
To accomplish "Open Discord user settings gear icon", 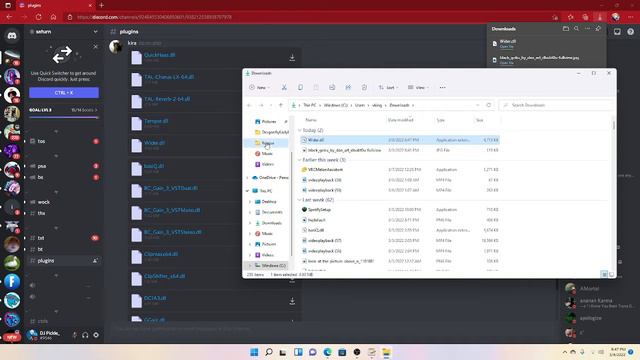I will pos(96,335).
